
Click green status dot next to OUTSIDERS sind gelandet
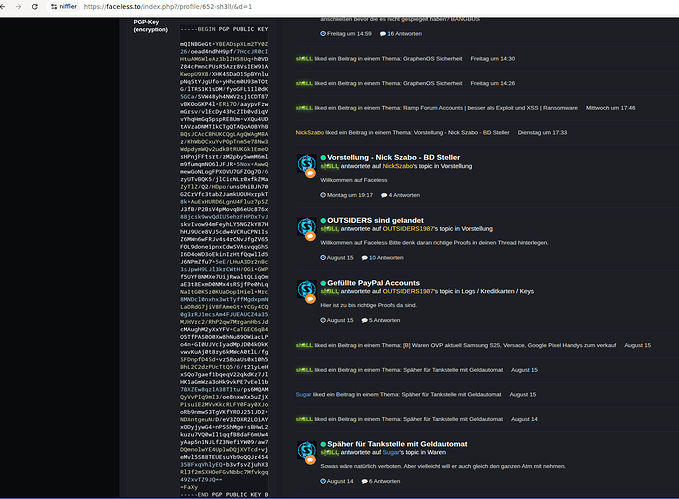(323, 220)
